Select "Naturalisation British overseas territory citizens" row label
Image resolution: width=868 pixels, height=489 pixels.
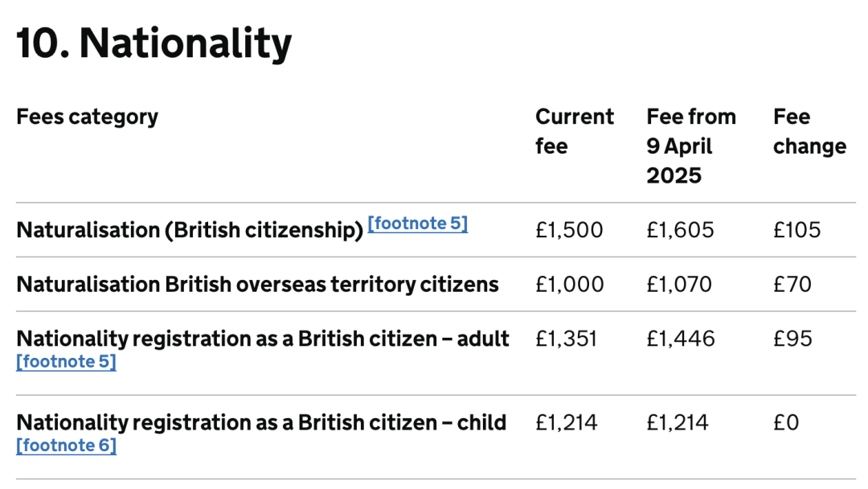click(x=257, y=285)
